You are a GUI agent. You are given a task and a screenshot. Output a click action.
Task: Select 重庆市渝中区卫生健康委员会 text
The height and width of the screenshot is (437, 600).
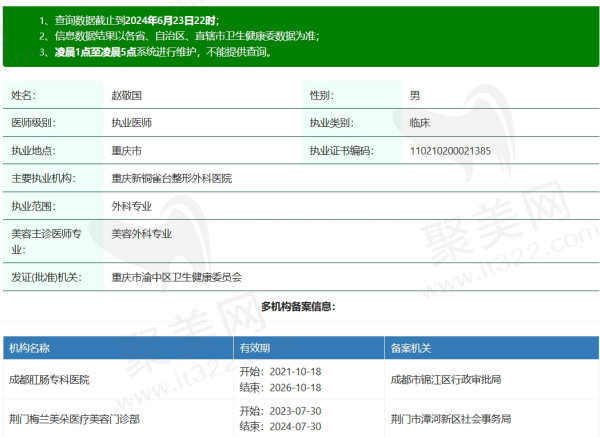point(177,277)
